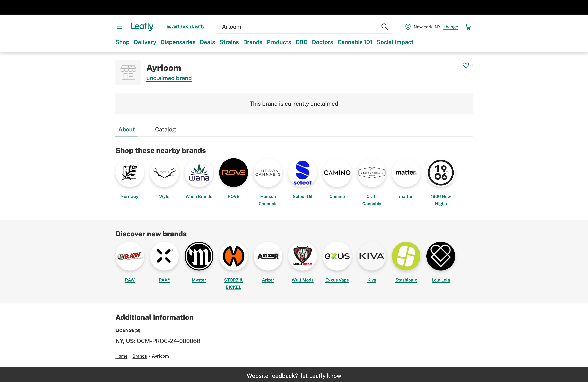588x382 pixels.
Task: Click the Lola Lola text link
Action: coord(441,280)
